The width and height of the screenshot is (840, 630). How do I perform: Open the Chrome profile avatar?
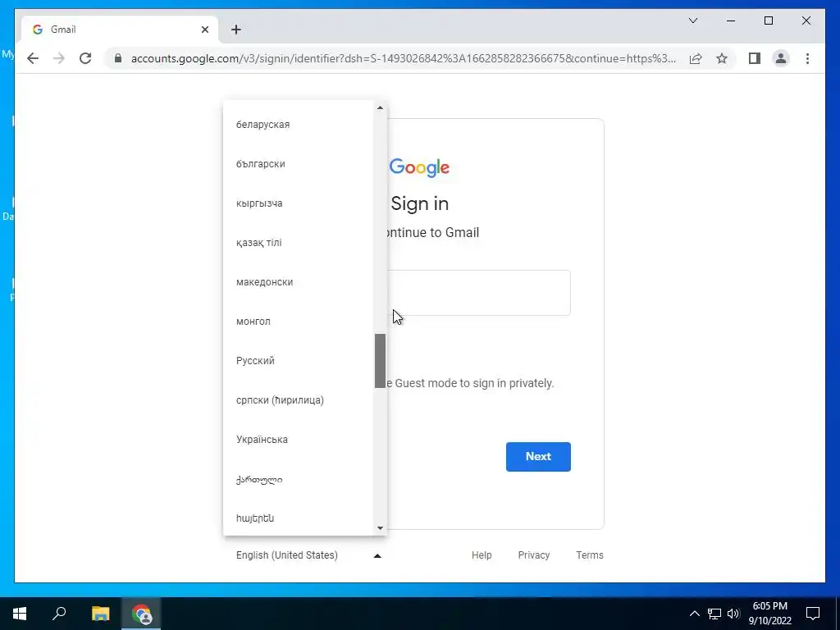(781, 58)
